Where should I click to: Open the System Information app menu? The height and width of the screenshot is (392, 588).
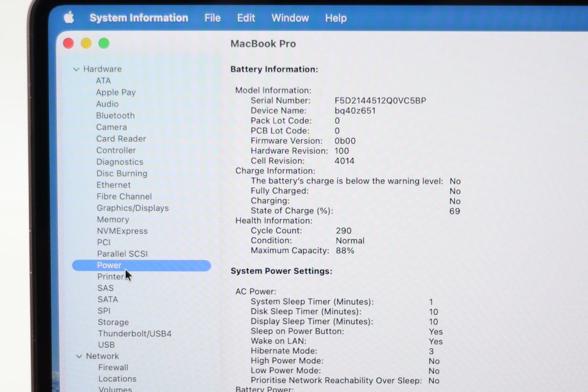coord(139,18)
